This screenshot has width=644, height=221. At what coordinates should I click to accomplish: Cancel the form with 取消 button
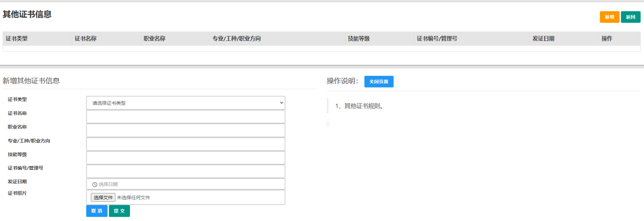97,211
